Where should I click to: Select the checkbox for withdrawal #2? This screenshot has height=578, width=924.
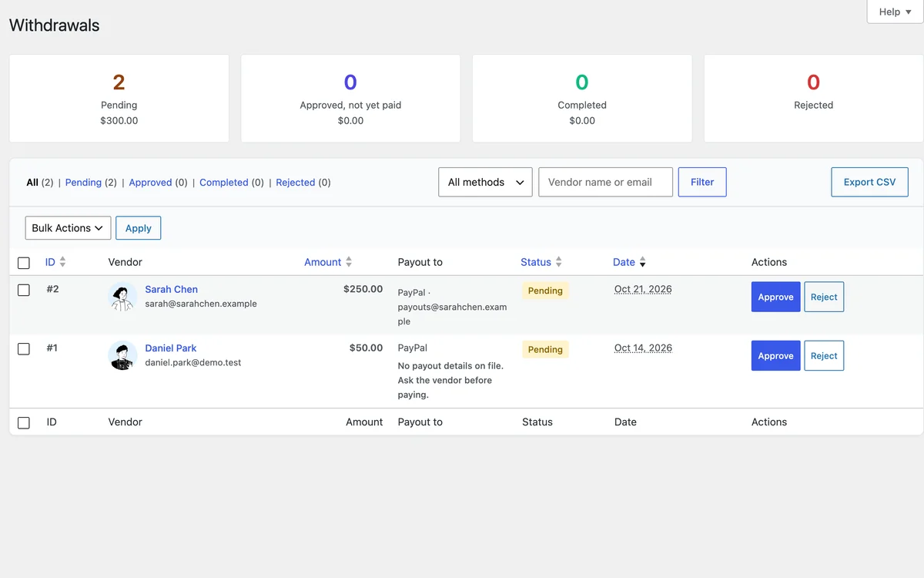click(x=24, y=290)
